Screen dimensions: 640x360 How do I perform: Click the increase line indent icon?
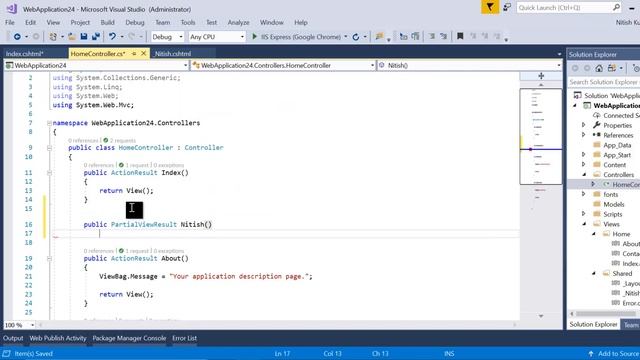416,36
